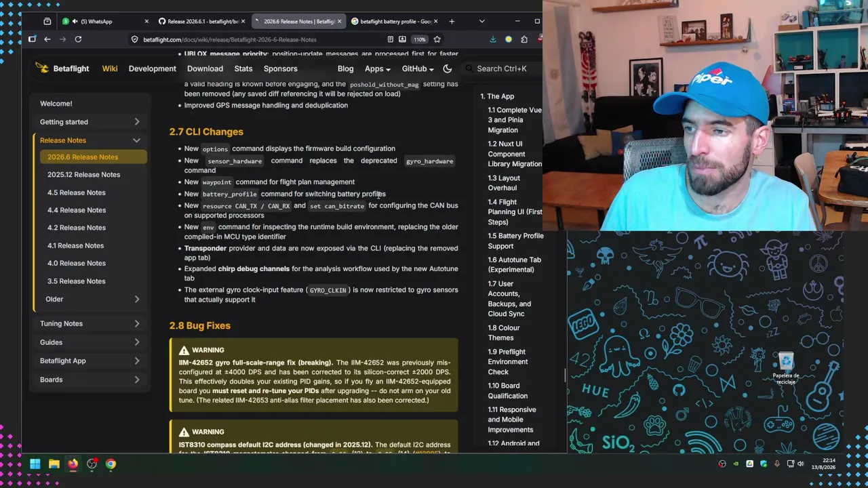Viewport: 868px width, 488px height.
Task: Go back with the browser back arrow
Action: point(47,39)
